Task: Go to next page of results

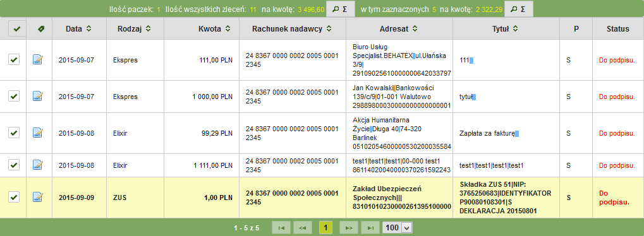Action: pyautogui.click(x=349, y=228)
